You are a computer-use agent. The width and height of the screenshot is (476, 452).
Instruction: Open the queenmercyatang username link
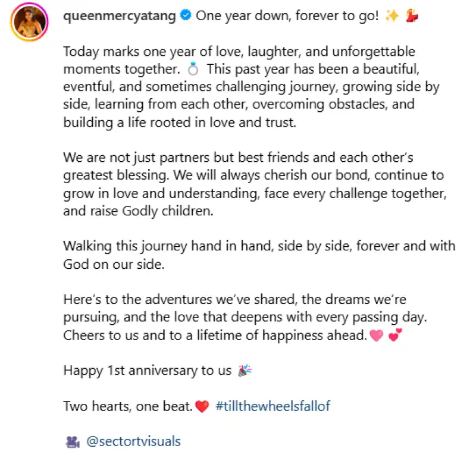120,16
